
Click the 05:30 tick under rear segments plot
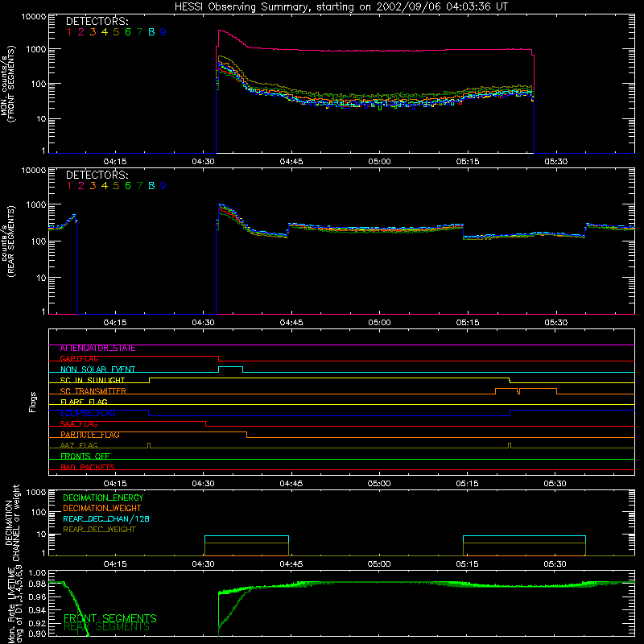[x=555, y=323]
